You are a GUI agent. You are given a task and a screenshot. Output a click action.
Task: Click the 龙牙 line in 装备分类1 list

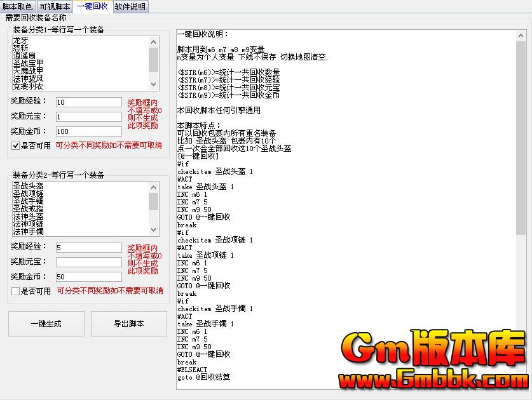click(x=20, y=41)
